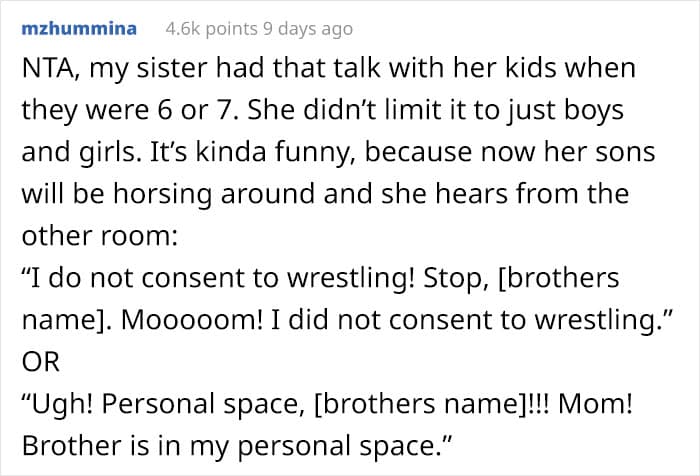Click the final line 'Brother is in my personal space.'
Screen dimensions: 700x476
coord(238,447)
